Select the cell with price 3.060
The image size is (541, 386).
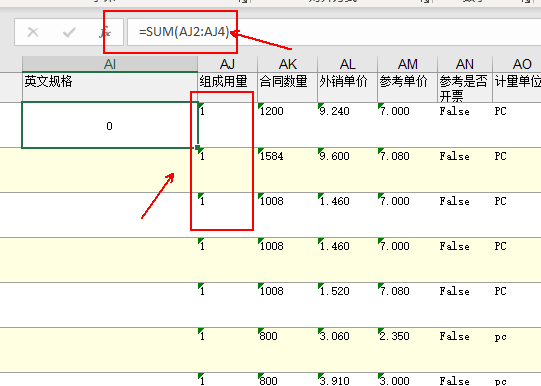pos(347,350)
